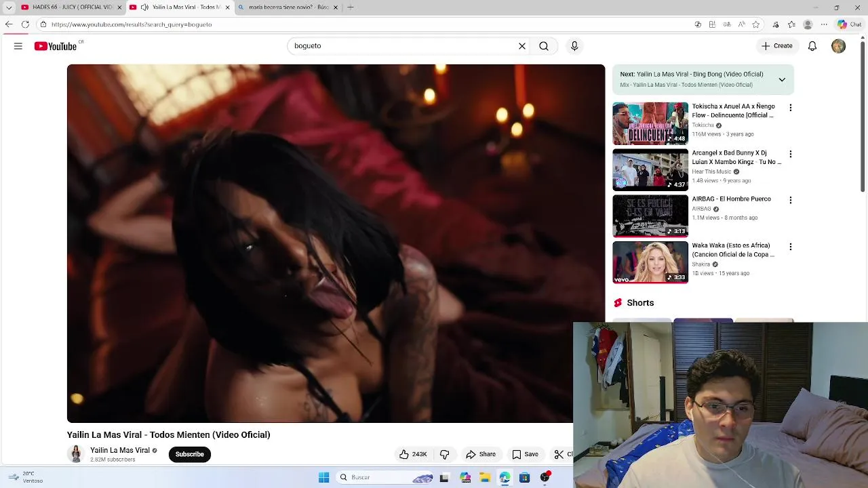The image size is (868, 488).
Task: Save the video with the Save button
Action: (526, 454)
